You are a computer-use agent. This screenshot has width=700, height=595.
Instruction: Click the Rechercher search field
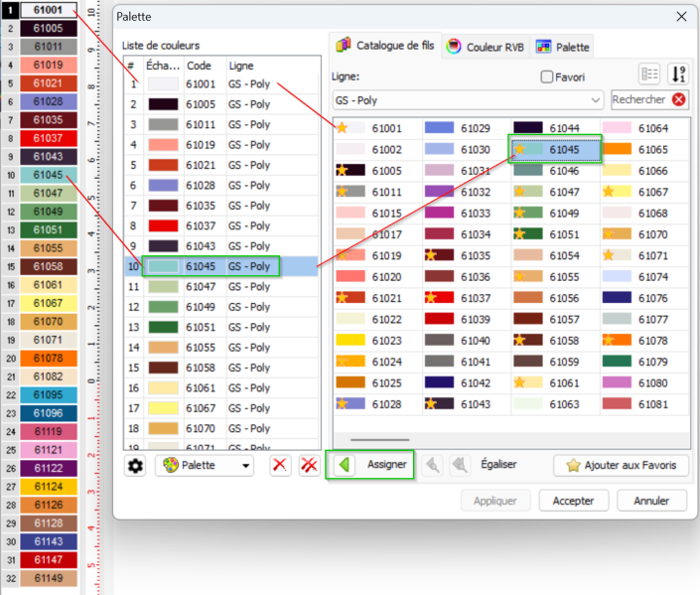640,99
